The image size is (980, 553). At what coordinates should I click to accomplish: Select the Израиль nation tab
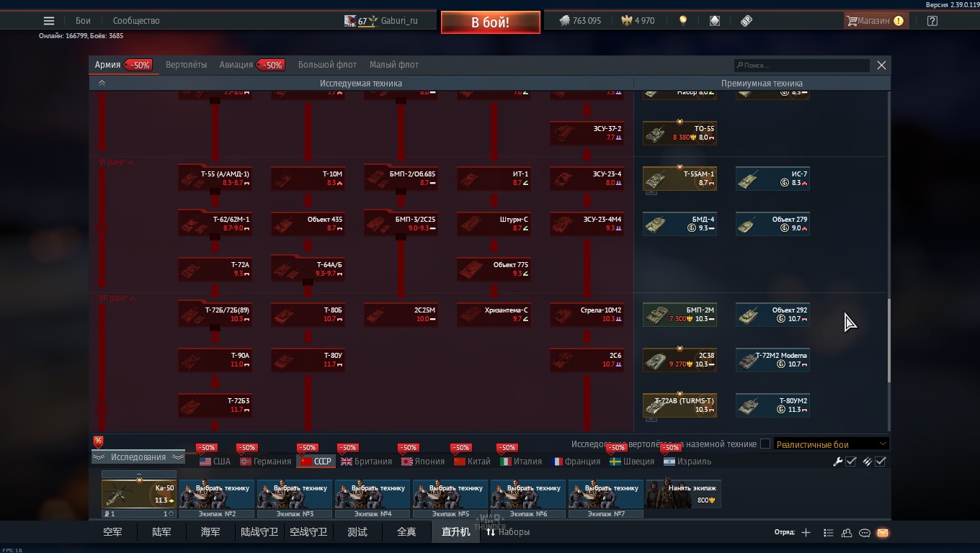(688, 462)
